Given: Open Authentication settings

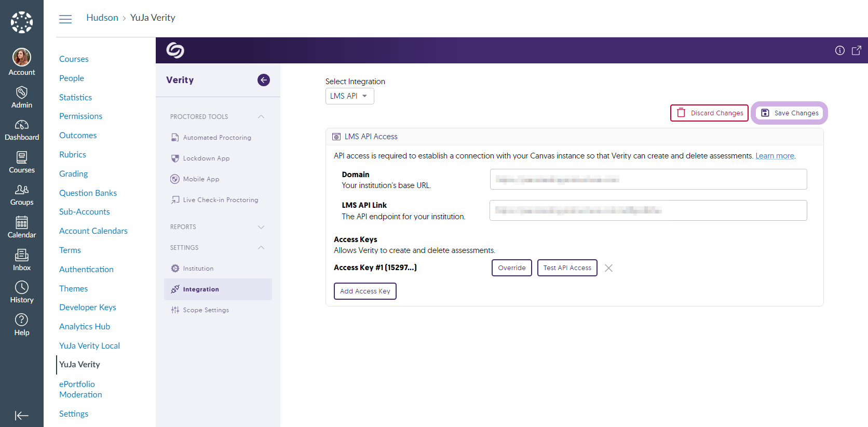Looking at the screenshot, I should point(86,270).
